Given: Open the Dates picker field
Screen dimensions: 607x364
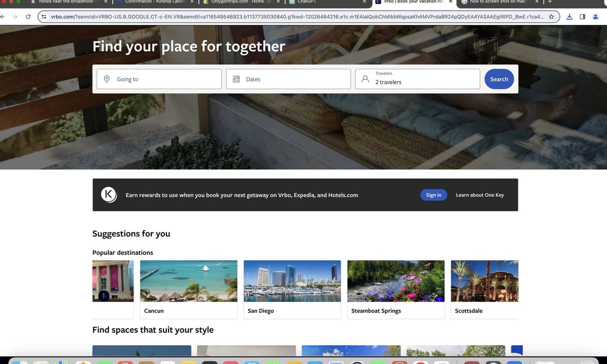Looking at the screenshot, I should click(x=288, y=79).
